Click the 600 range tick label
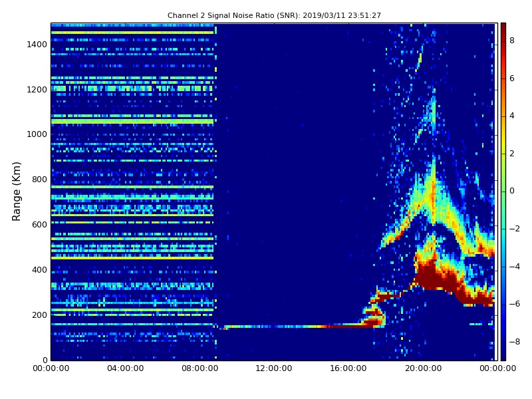Viewport: 532px width, 399px height. (x=39, y=224)
